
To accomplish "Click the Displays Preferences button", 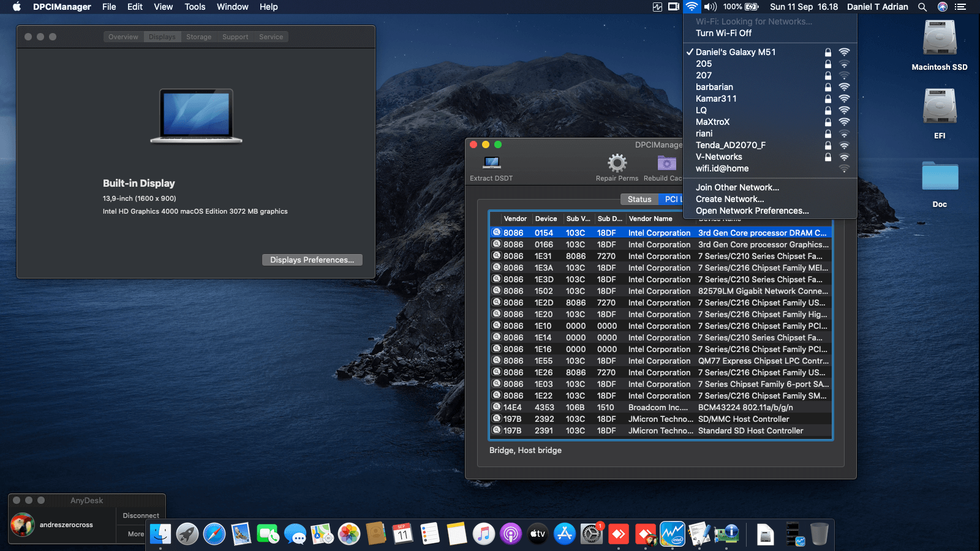I will click(312, 260).
